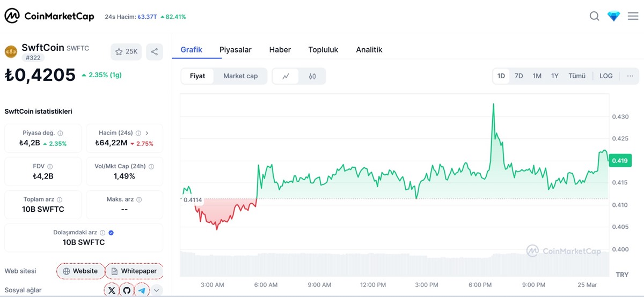The height and width of the screenshot is (297, 644).
Task: Show info for Toplam arz
Action: [x=60, y=200]
